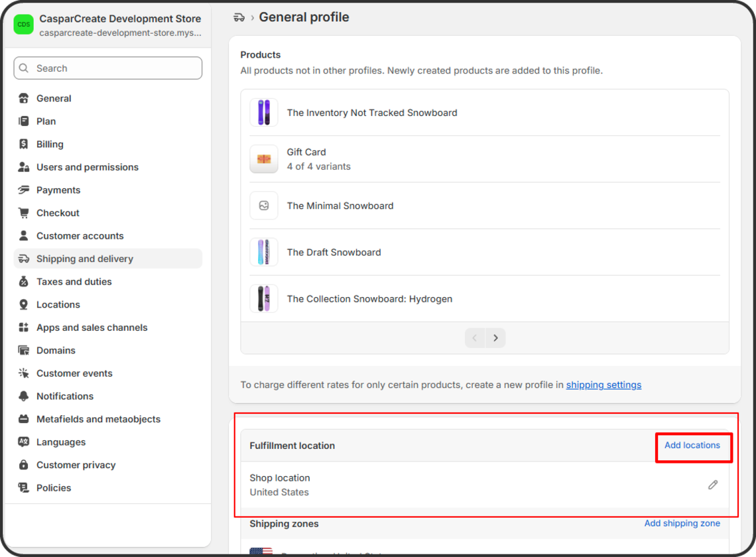
Task: Click the Customer privacy lock icon
Action: pos(24,465)
